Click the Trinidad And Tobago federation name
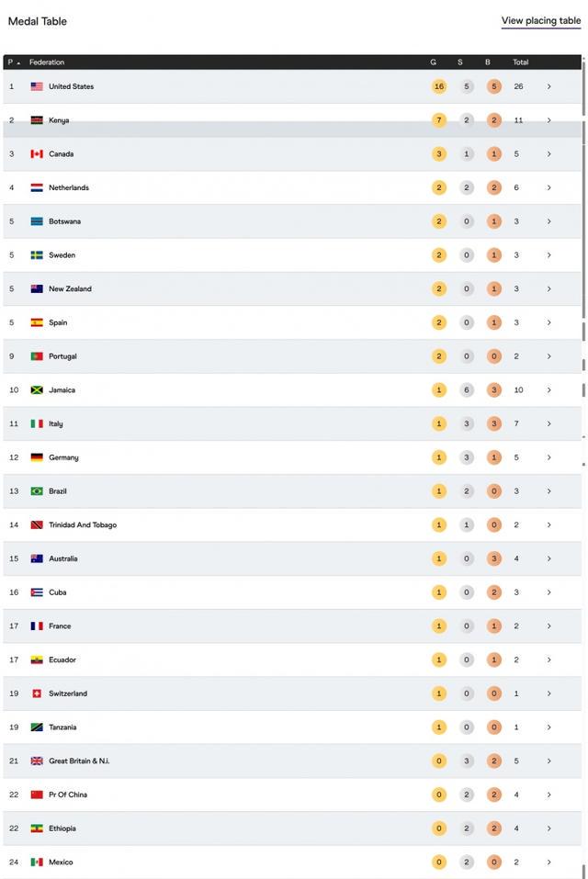The height and width of the screenshot is (879, 588). point(83,525)
